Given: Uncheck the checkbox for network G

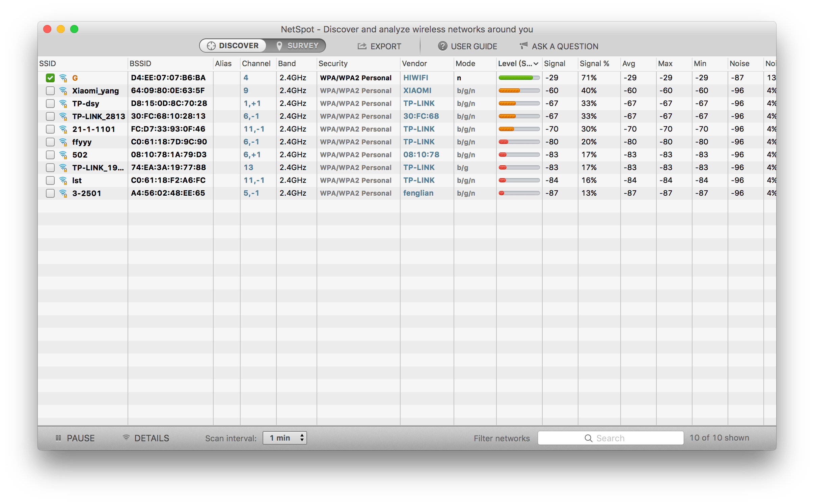Looking at the screenshot, I should tap(50, 78).
